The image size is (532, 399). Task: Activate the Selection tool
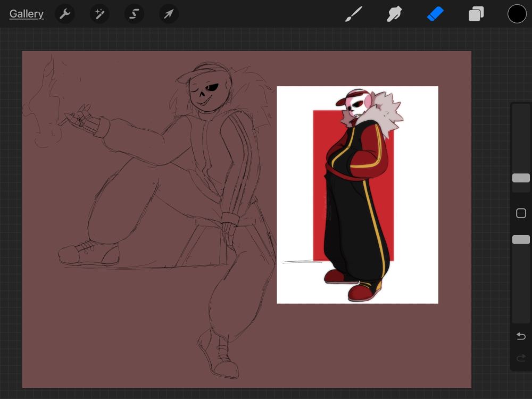(x=134, y=14)
